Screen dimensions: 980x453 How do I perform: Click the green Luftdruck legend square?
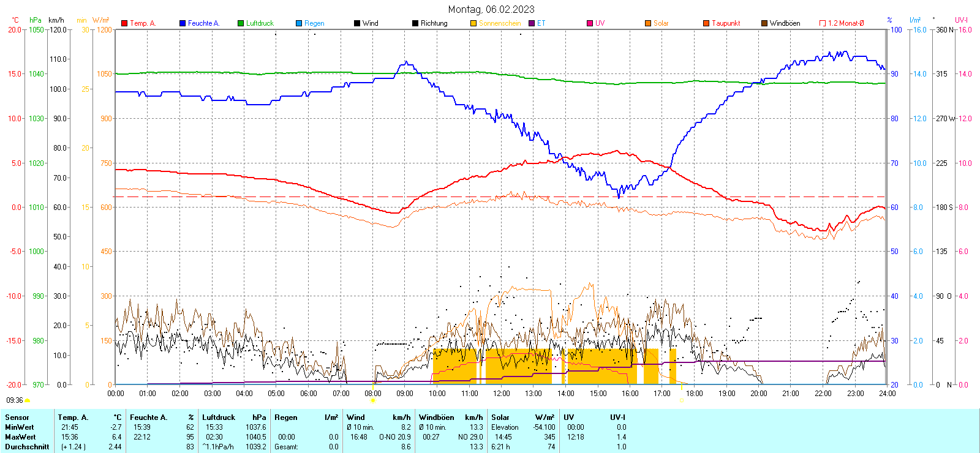[241, 23]
